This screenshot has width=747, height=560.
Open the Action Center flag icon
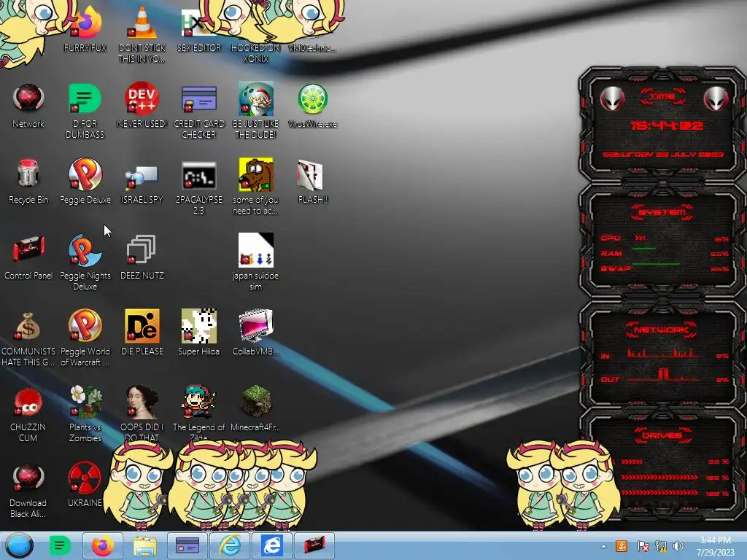point(643,545)
